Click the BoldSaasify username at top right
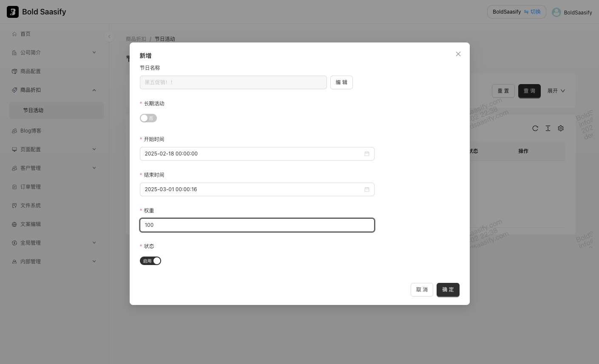The image size is (599, 364). click(x=578, y=13)
